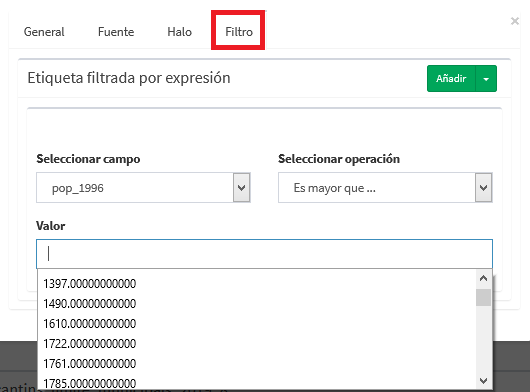This screenshot has width=530, height=392.
Task: Select the Filtro tab
Action: pos(239,32)
